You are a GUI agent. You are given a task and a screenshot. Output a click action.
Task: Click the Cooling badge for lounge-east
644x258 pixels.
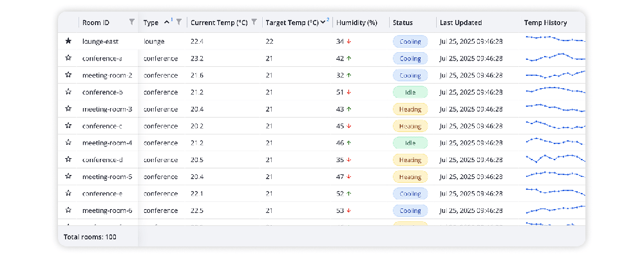pos(410,41)
